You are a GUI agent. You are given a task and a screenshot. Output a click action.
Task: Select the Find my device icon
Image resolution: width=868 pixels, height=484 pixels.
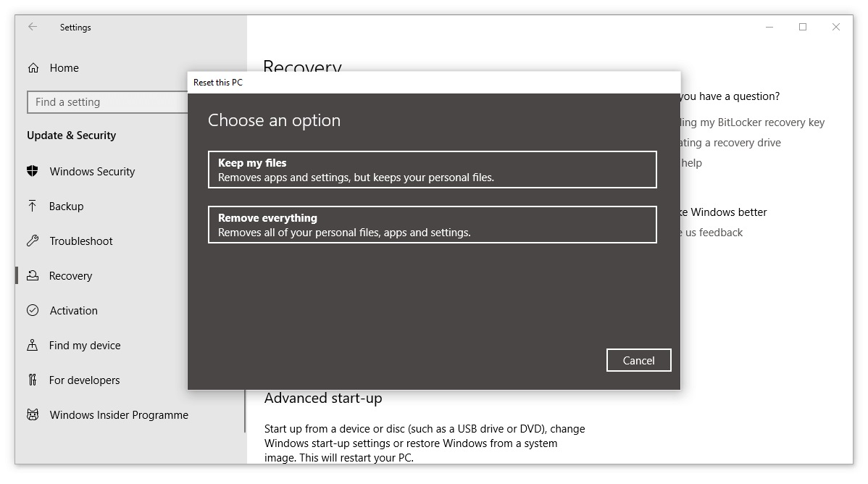(33, 346)
